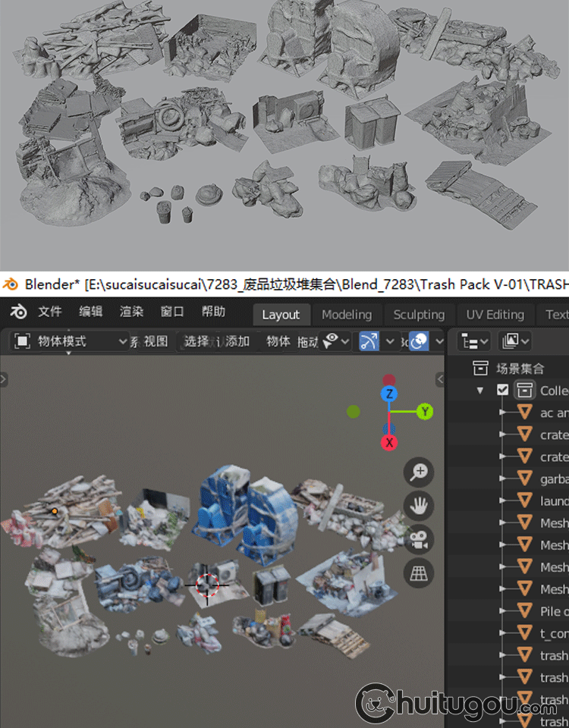Image resolution: width=569 pixels, height=728 pixels.
Task: Expand the 'Pile o' object row
Action: (502, 611)
